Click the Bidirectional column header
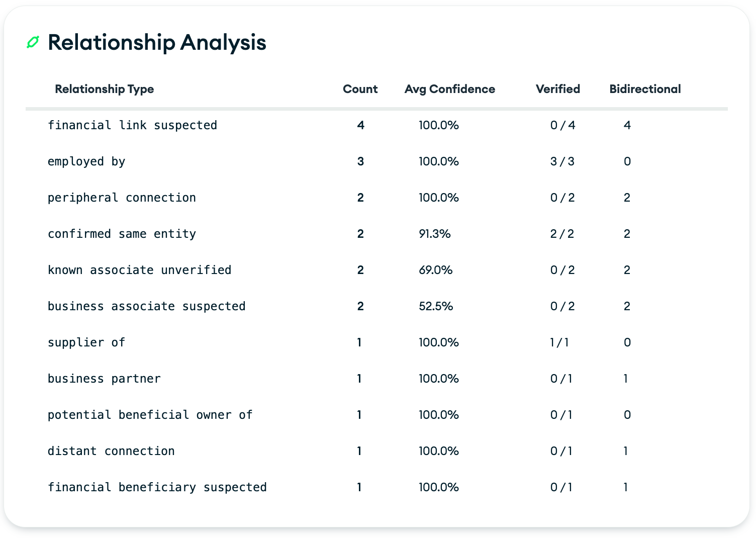 (x=645, y=89)
